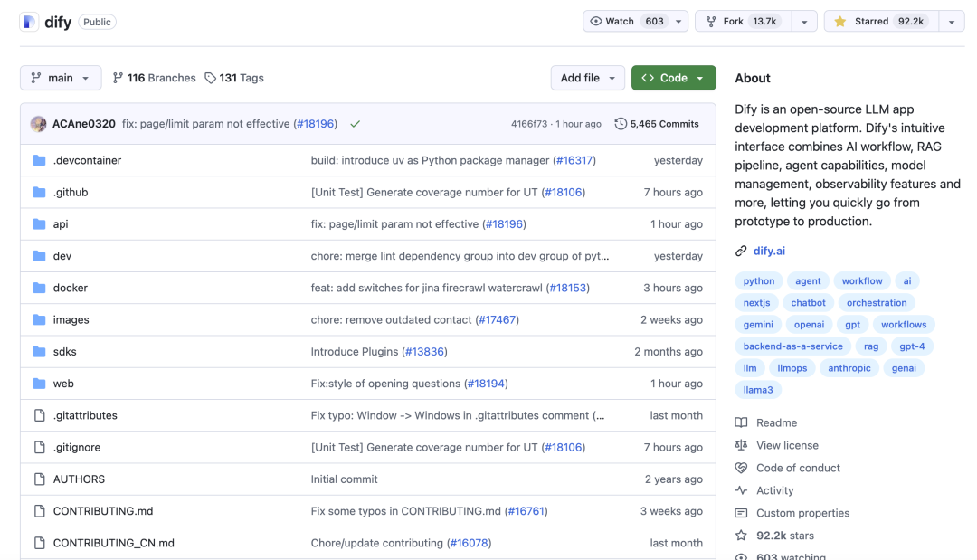Click the Readme book icon

click(741, 422)
